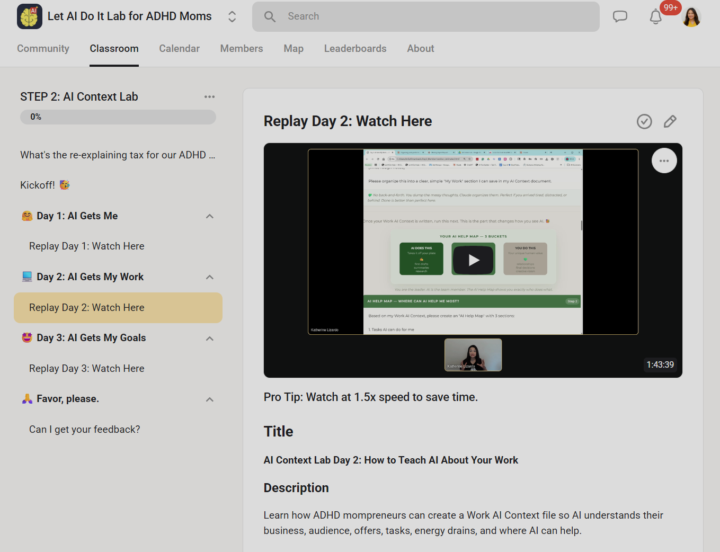This screenshot has width=720, height=552.
Task: Edit lesson with the pencil icon
Action: pyautogui.click(x=670, y=121)
